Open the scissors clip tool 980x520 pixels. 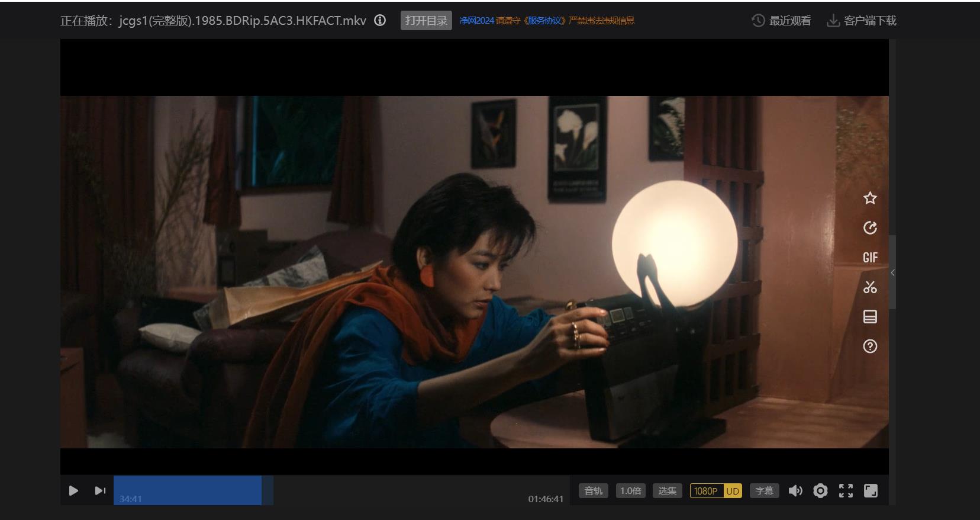point(869,287)
